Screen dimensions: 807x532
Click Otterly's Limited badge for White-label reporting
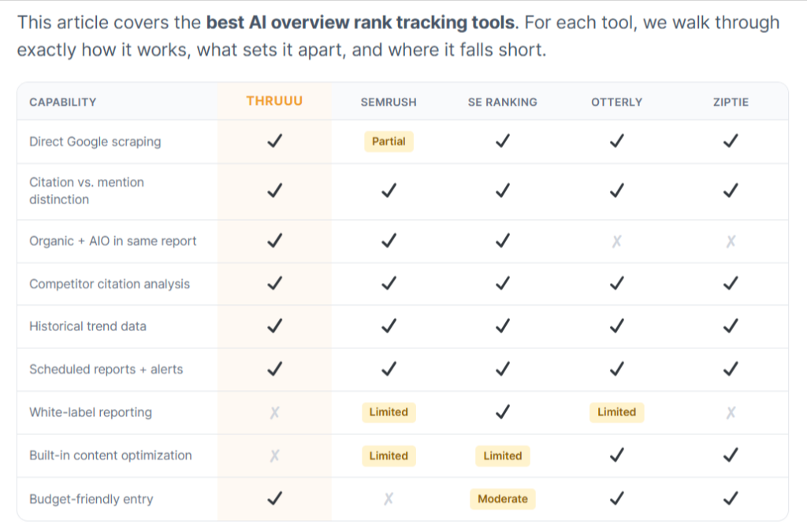(x=616, y=412)
